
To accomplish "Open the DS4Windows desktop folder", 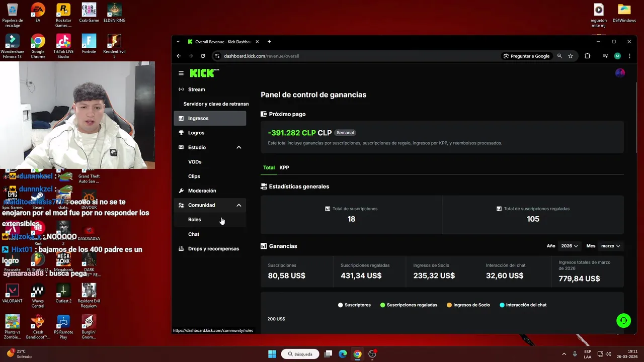I will pyautogui.click(x=624, y=13).
